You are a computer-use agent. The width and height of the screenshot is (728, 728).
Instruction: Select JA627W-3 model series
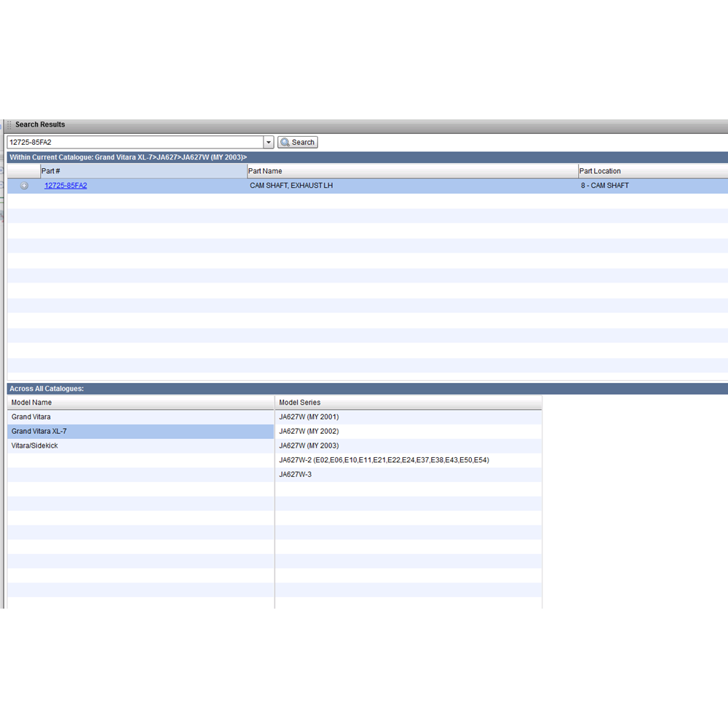(x=296, y=475)
